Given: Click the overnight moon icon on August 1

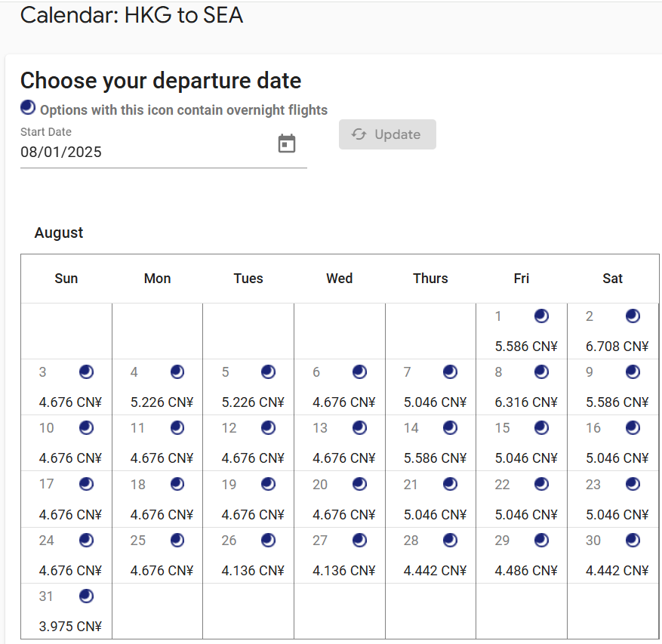Looking at the screenshot, I should [x=541, y=316].
